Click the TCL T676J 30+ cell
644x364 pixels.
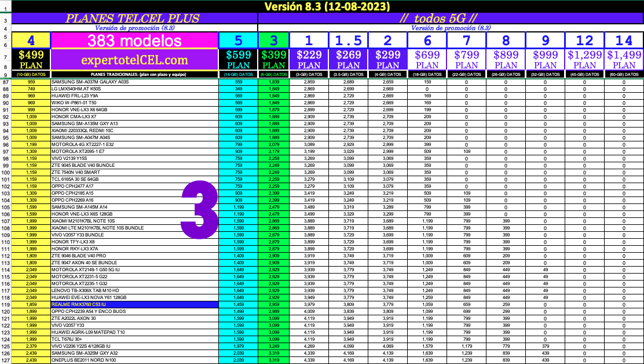click(x=134, y=340)
